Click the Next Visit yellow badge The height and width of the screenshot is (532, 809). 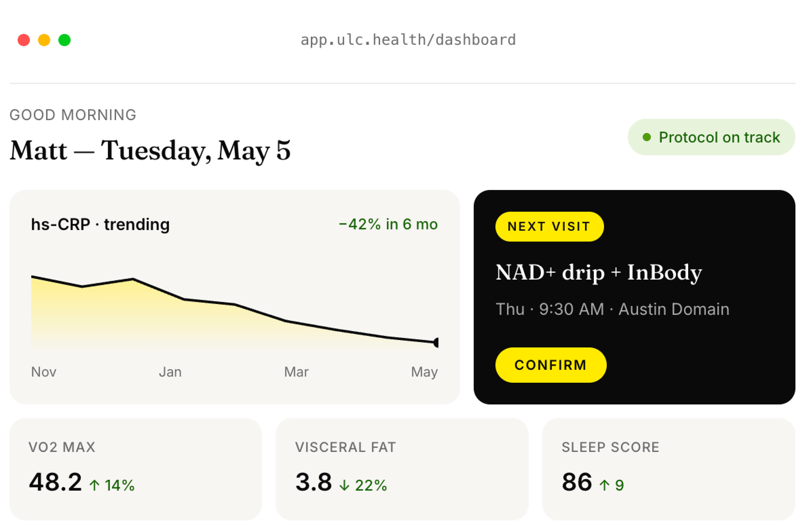coord(549,227)
